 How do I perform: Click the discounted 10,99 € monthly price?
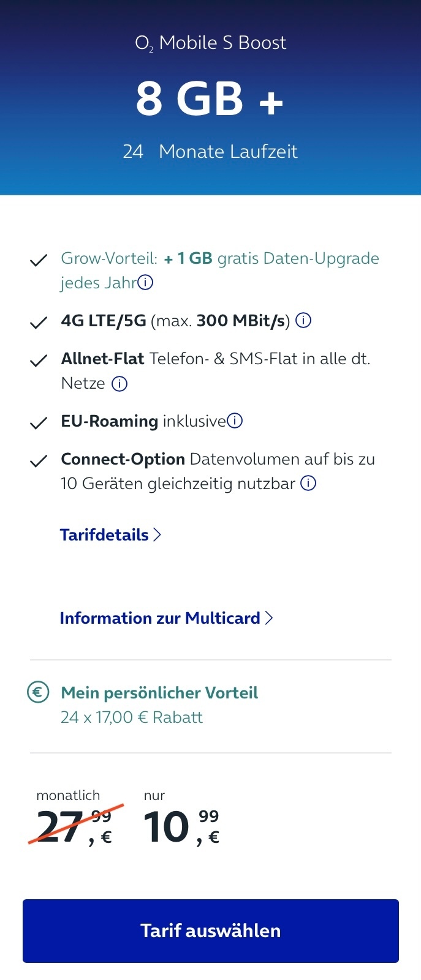(x=181, y=827)
